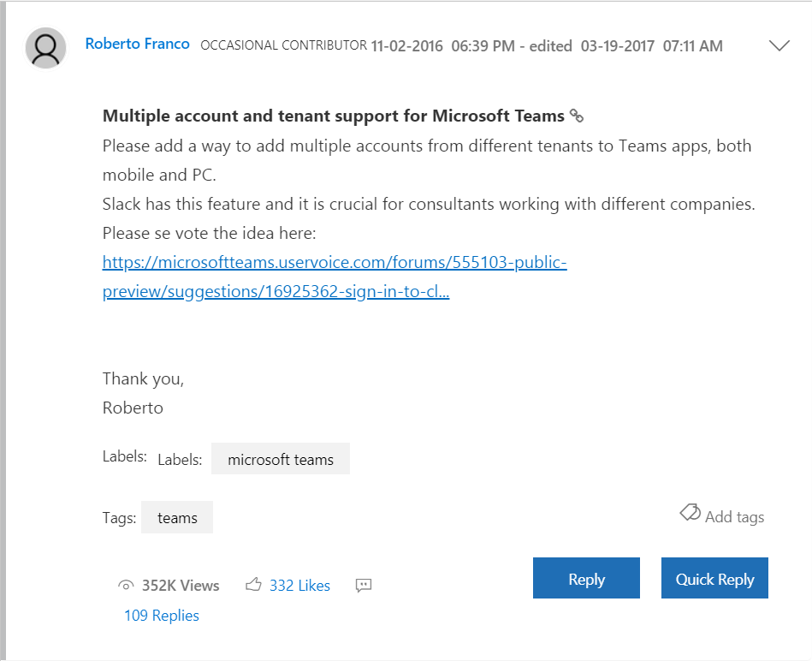This screenshot has width=812, height=661.
Task: Click the '11-02-2016' post date
Action: tap(407, 46)
